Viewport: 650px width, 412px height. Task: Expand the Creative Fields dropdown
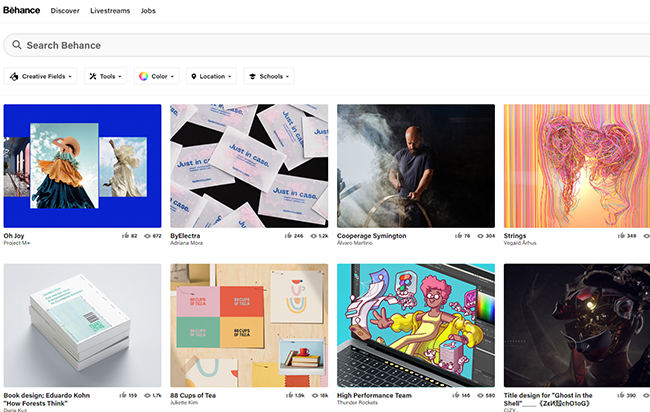(40, 76)
